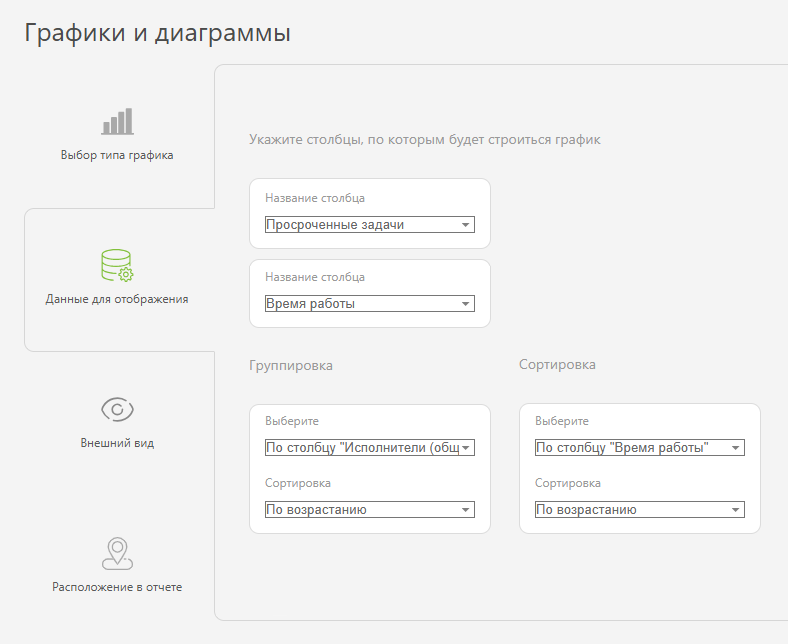Click the eye icon for appearance
Screen dimensions: 788x644
pyautogui.click(x=117, y=409)
